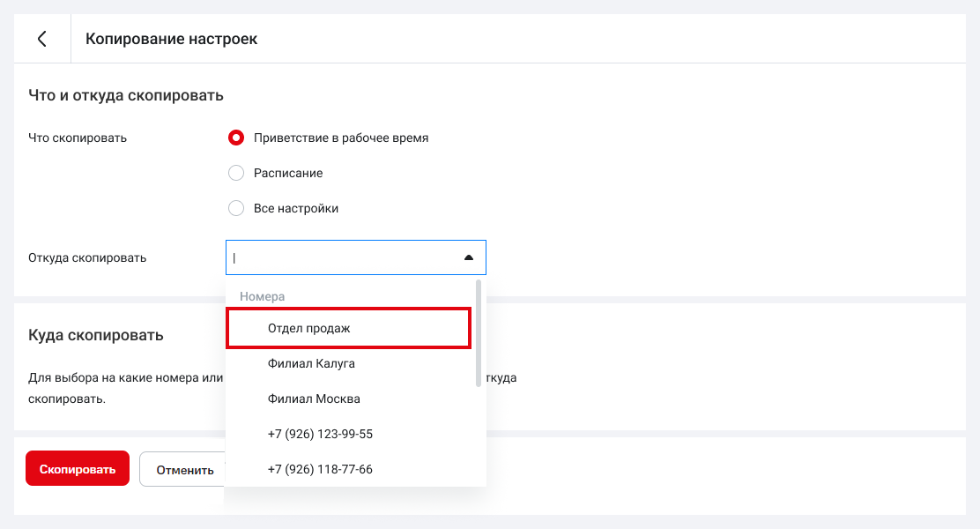Click the "Копирование настроек" page title
The image size is (980, 529).
pos(171,39)
